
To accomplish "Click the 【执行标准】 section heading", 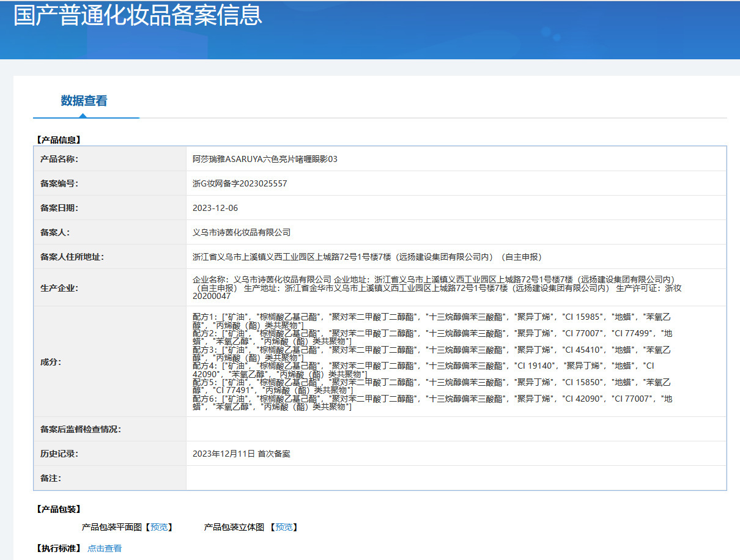I will tap(59, 548).
